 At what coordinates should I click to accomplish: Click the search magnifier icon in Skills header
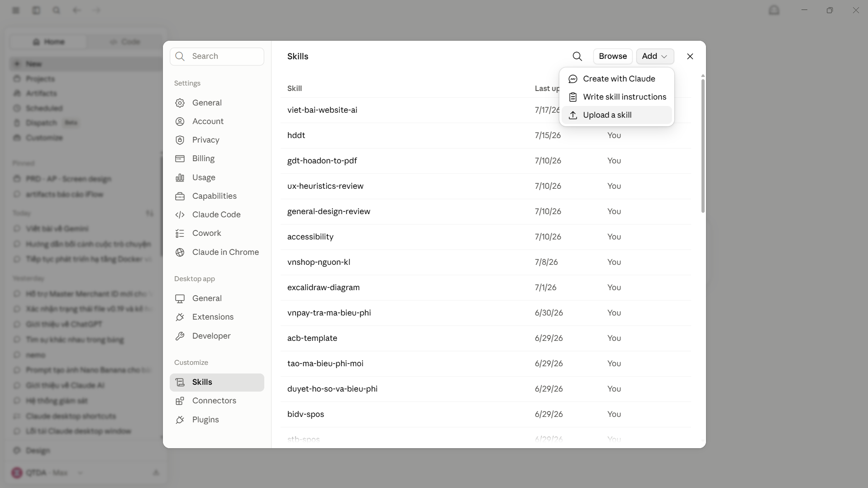pos(577,56)
